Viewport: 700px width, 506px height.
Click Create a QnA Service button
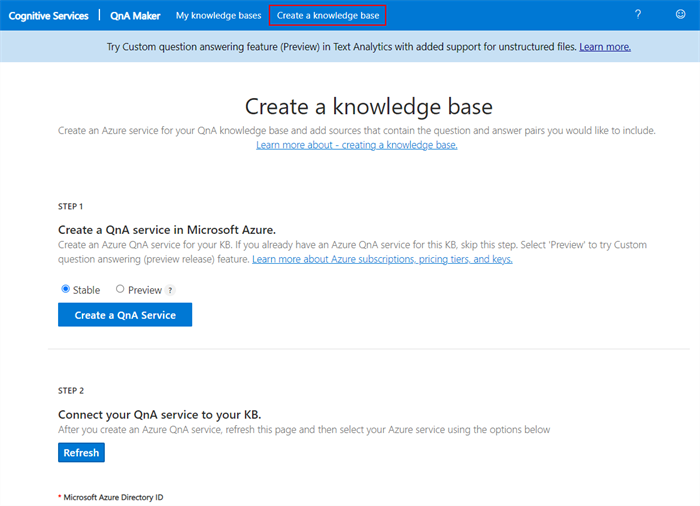point(125,315)
